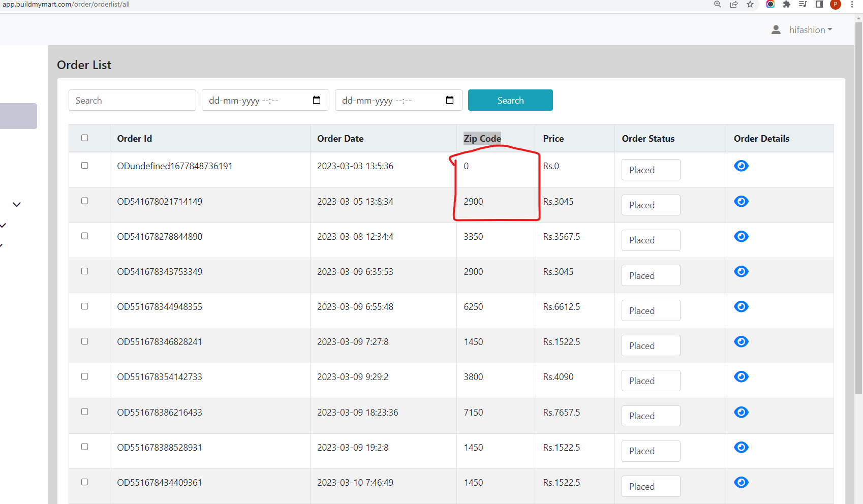Select the highlighted sidebar menu item
The width and height of the screenshot is (863, 504).
(18, 116)
